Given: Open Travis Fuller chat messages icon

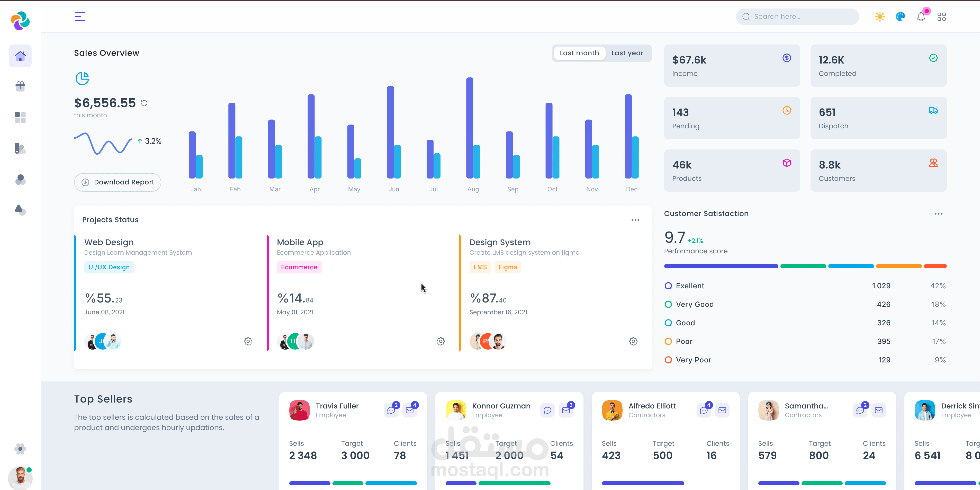Looking at the screenshot, I should (x=391, y=411).
